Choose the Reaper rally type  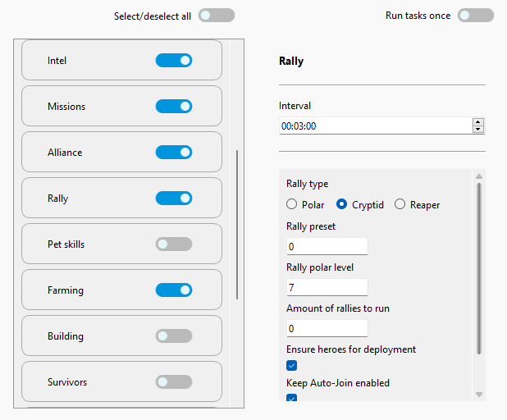tap(400, 205)
